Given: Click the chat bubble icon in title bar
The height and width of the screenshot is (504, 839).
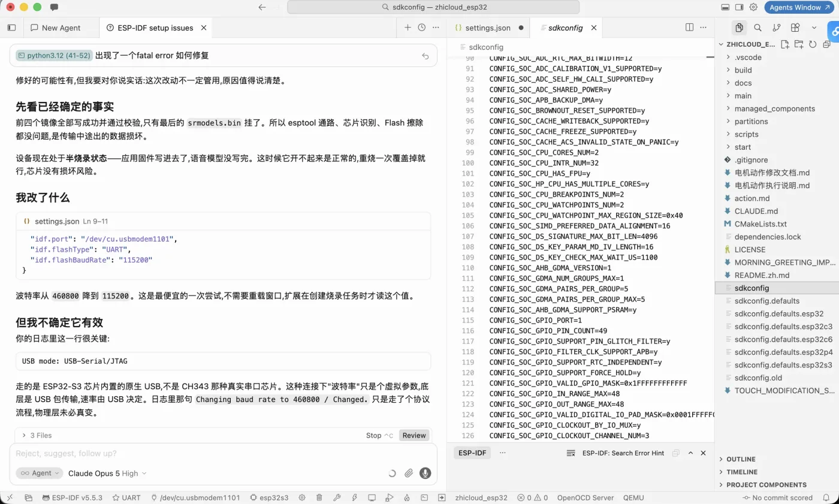Looking at the screenshot, I should (54, 7).
